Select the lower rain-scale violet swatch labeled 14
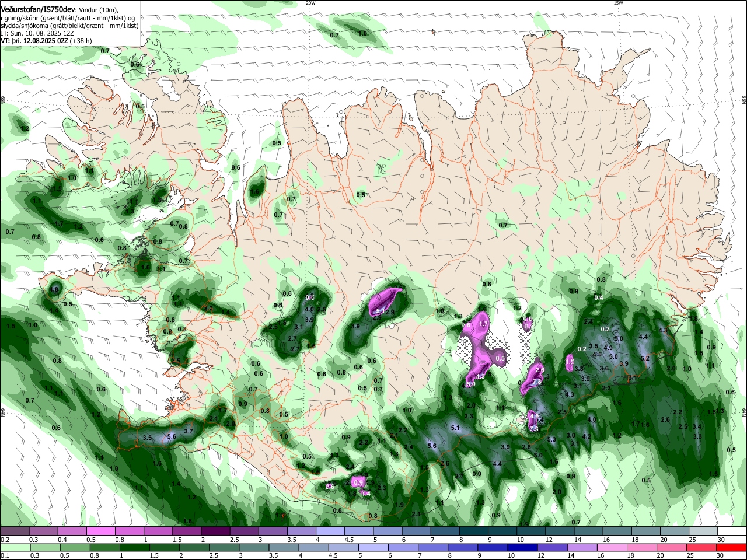Screen dimensions: 747x560 (582, 548)
